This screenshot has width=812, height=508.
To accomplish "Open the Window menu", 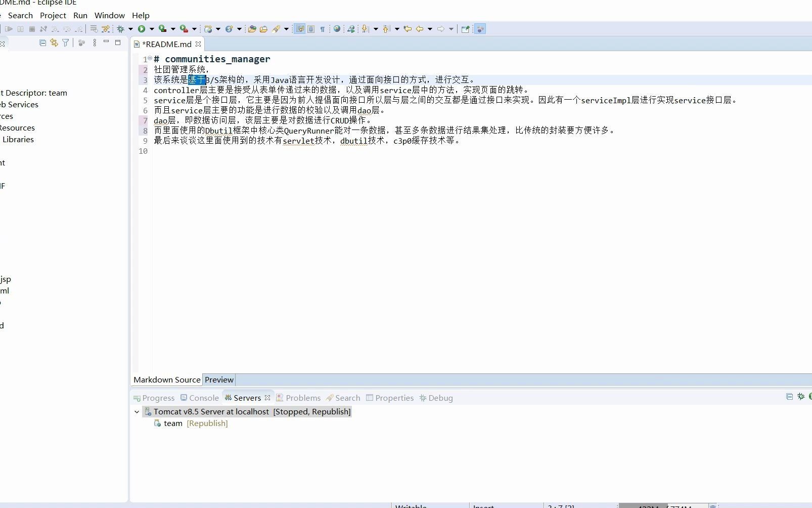I will click(x=109, y=15).
